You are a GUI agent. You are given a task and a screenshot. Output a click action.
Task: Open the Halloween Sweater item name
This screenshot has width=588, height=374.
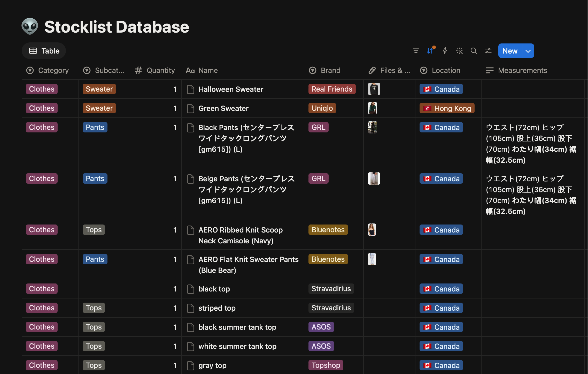pos(231,89)
